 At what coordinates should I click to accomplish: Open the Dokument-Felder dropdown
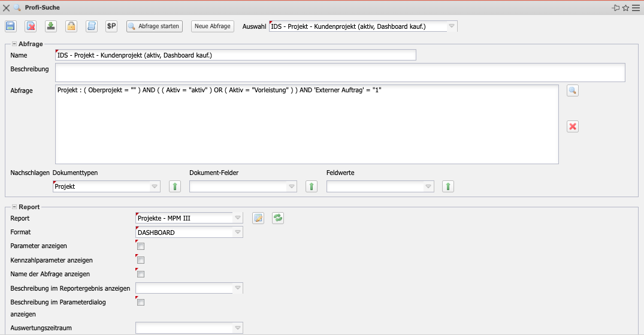(x=291, y=187)
